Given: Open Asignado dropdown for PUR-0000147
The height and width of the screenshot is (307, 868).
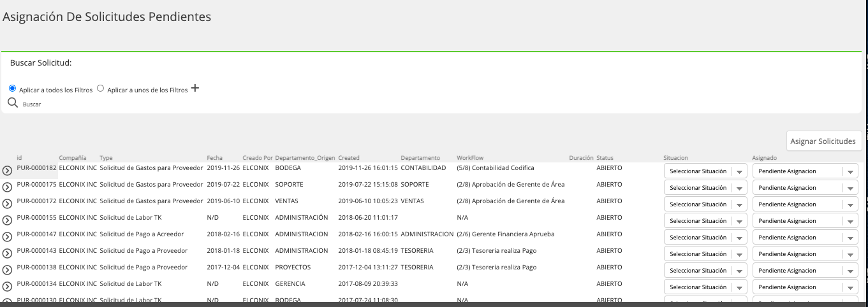Looking at the screenshot, I should point(805,238).
